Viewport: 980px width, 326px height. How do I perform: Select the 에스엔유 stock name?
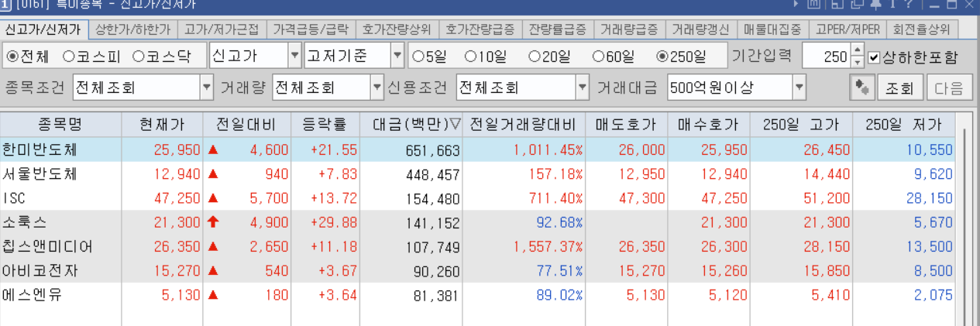click(x=32, y=295)
